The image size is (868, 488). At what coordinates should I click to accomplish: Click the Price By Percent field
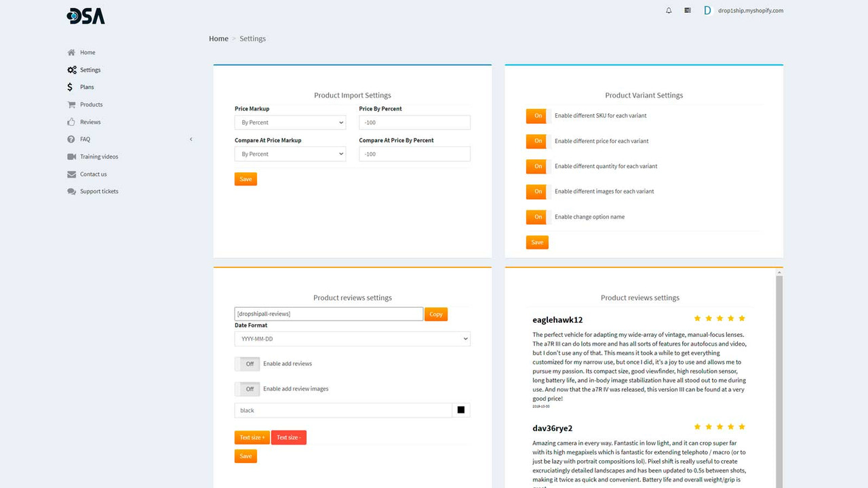(x=414, y=123)
